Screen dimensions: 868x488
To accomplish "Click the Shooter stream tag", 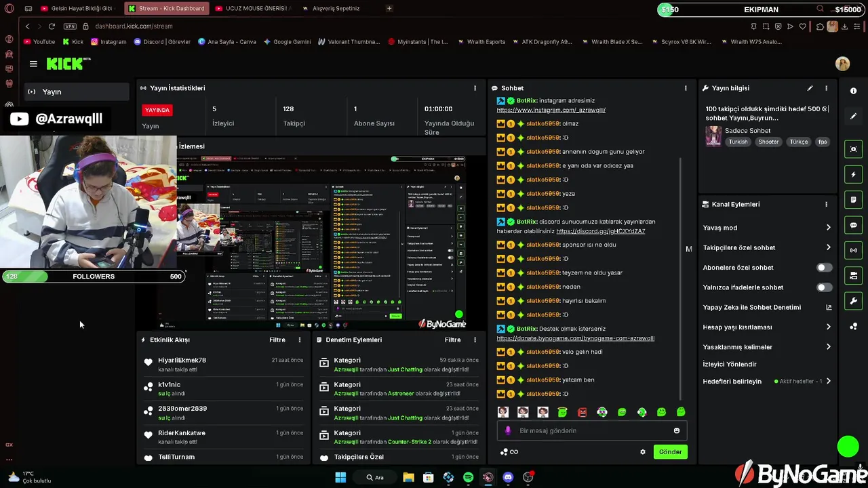I will click(x=768, y=142).
